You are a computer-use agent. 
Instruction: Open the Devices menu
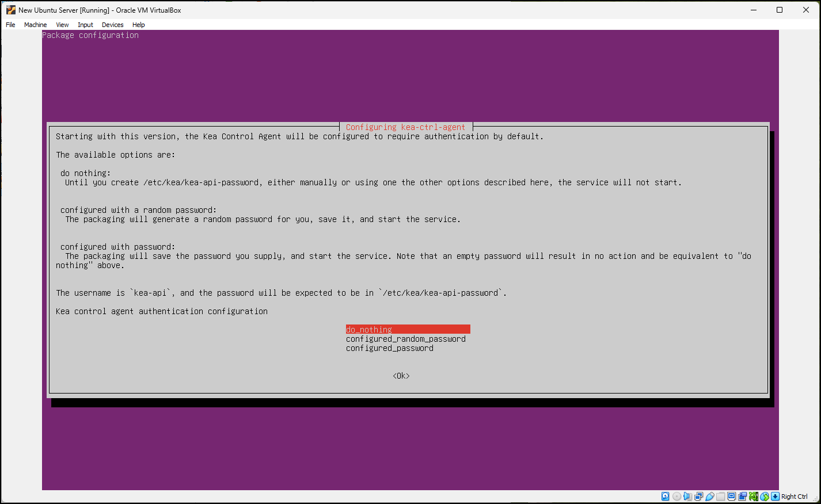(x=112, y=25)
